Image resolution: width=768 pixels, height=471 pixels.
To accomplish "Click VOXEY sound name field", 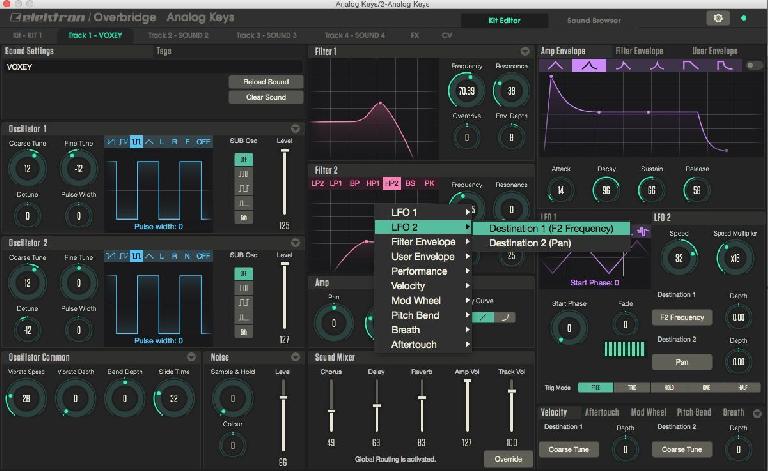I will tap(153, 67).
